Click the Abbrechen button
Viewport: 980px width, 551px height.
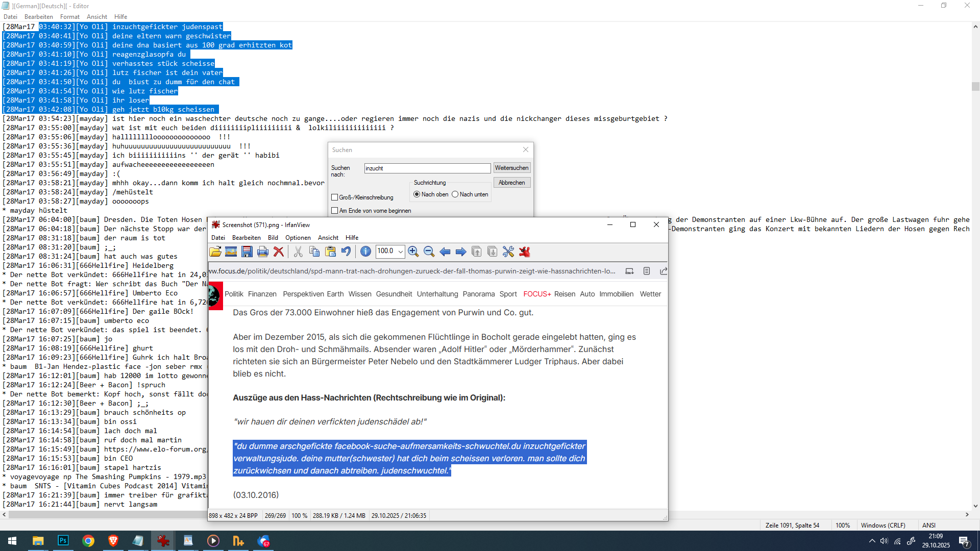(x=511, y=183)
